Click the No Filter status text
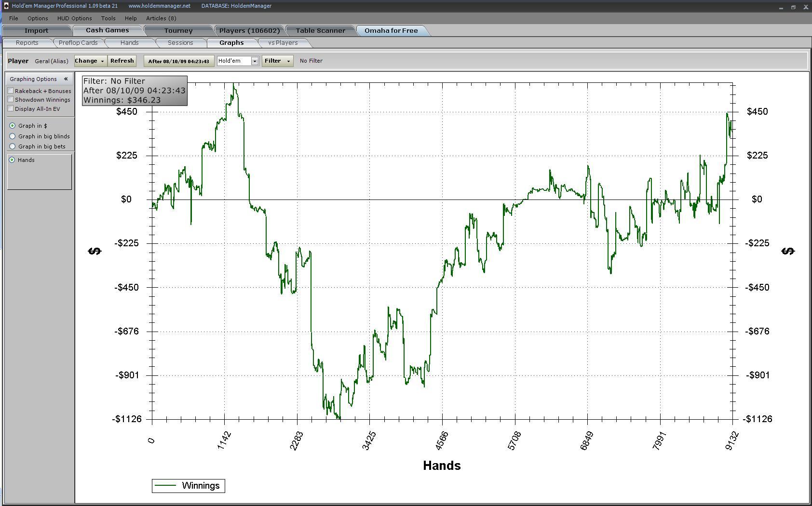Image resolution: width=812 pixels, height=506 pixels. pyautogui.click(x=311, y=61)
